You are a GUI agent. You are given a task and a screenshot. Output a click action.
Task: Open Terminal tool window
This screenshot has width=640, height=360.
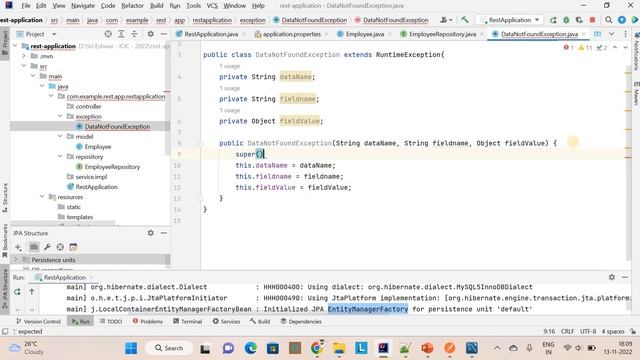(x=188, y=322)
